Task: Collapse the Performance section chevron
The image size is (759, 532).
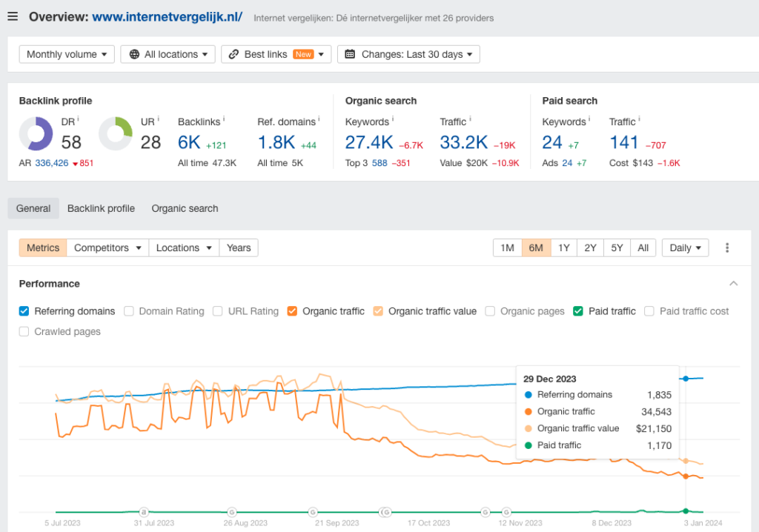Action: coord(733,284)
